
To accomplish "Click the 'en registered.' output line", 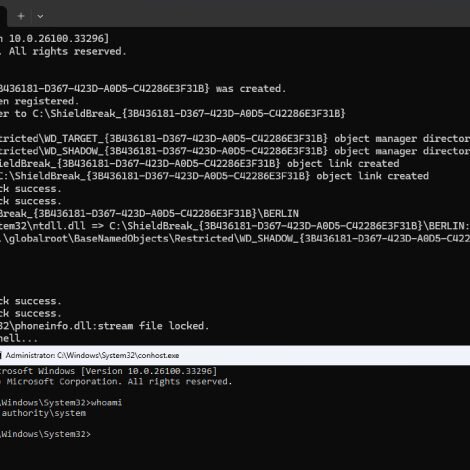I will [39, 101].
